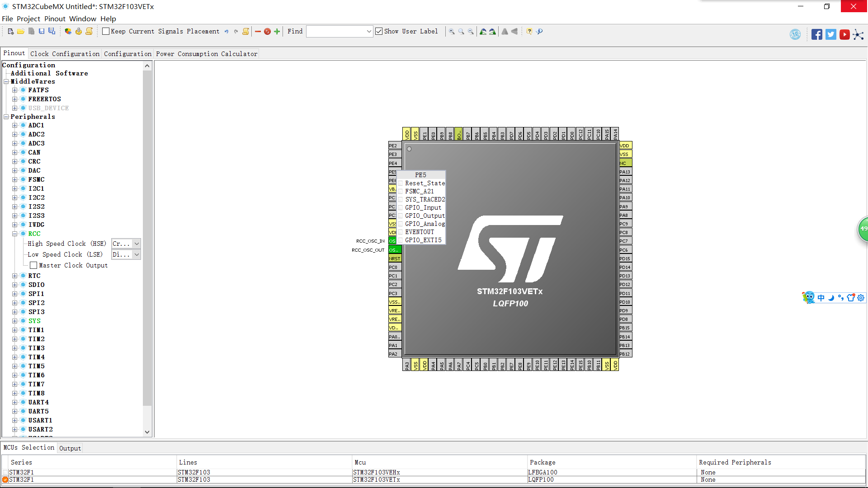This screenshot has width=868, height=488.
Task: Click the green plus expand-all icon
Action: point(277,31)
